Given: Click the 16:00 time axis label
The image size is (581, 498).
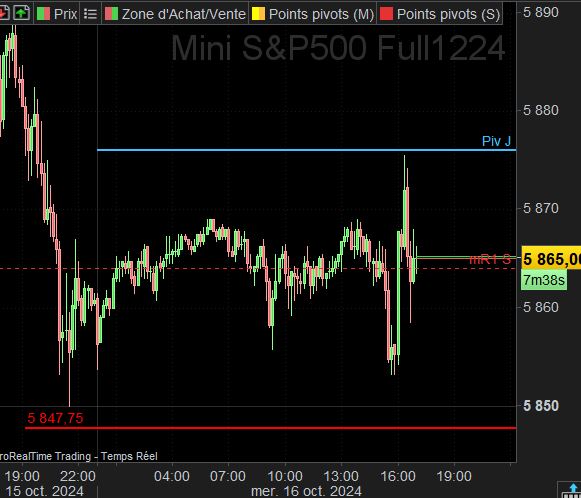Looking at the screenshot, I should 398,476.
